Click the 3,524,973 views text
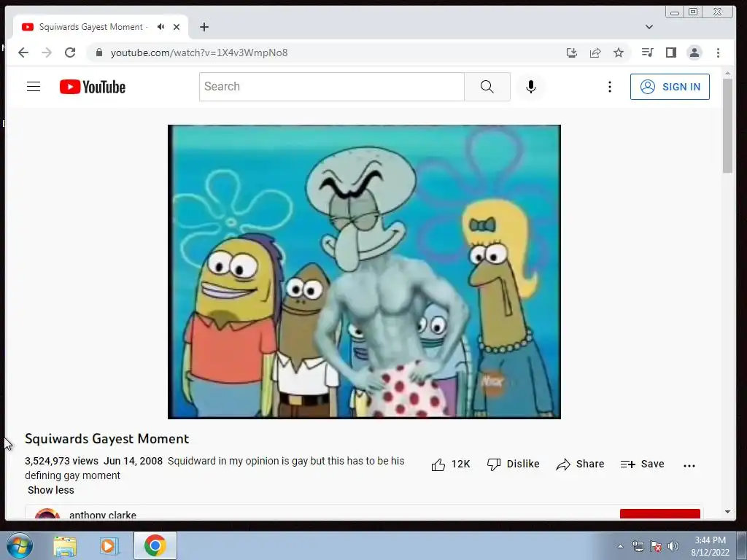This screenshot has width=747, height=560. tap(61, 461)
